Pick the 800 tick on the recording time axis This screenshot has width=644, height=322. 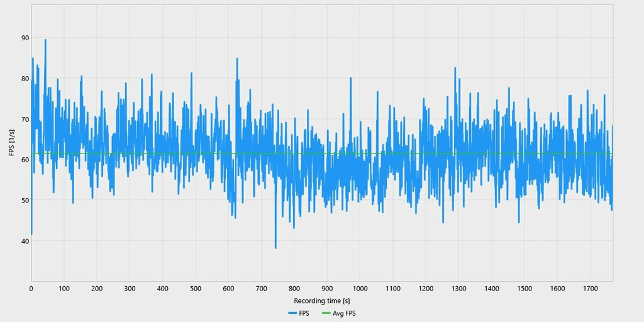point(294,289)
